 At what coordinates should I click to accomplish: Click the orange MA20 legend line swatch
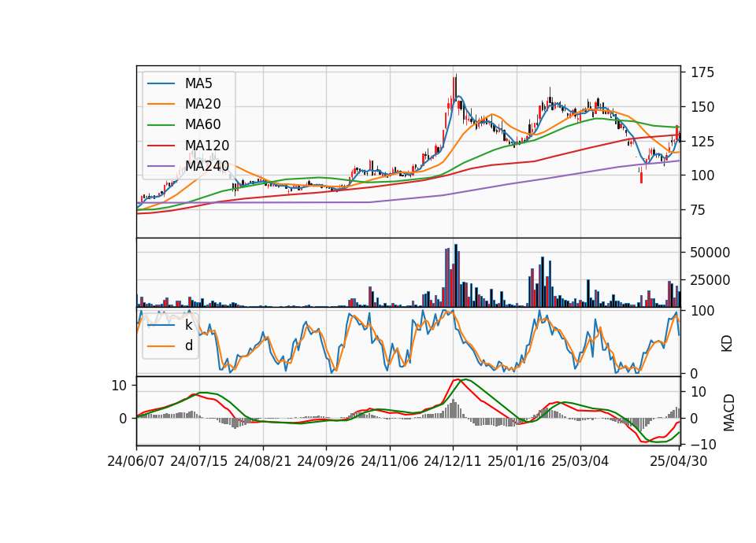(161, 105)
